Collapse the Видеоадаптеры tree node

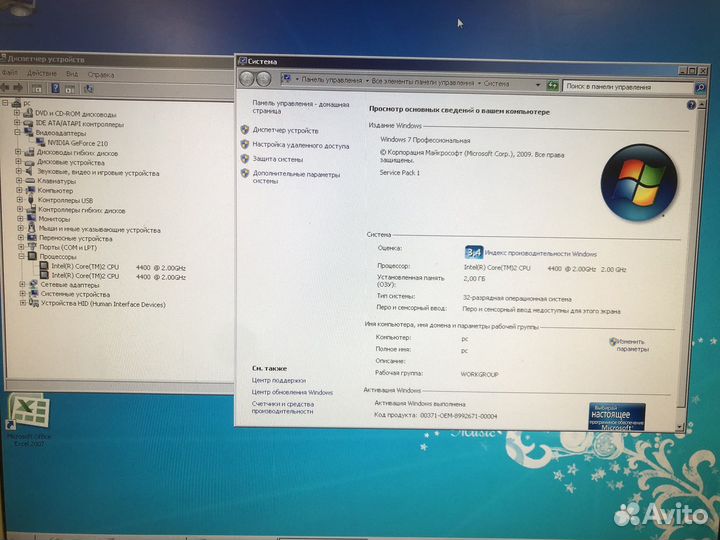(x=19, y=132)
